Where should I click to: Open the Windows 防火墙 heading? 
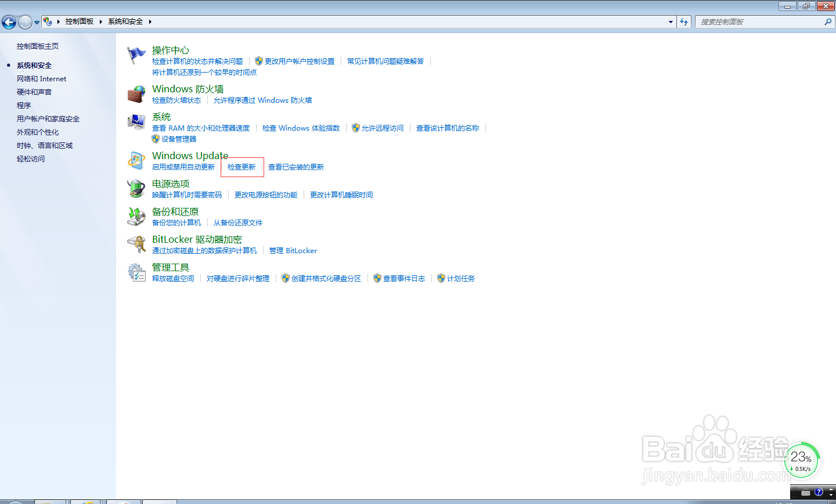tap(188, 89)
